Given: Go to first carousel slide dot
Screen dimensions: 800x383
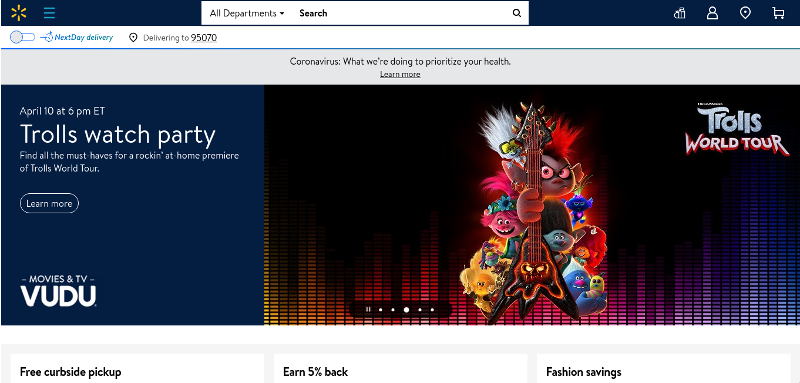Looking at the screenshot, I should (381, 310).
